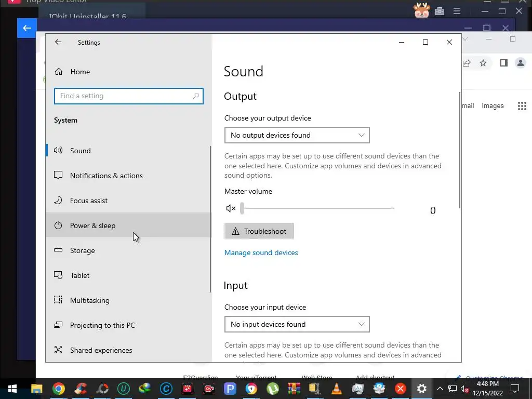Open the hamburger menu in IObit Uninstaller
Screen dimensions: 532x399
(457, 11)
